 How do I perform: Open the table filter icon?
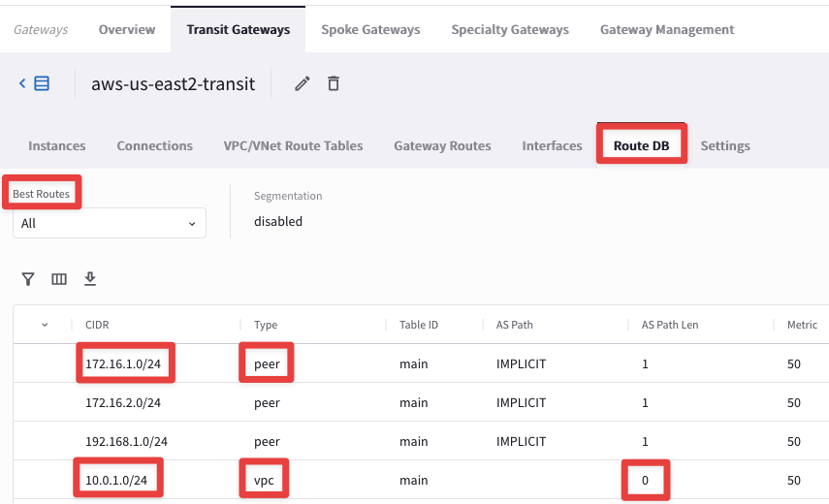pyautogui.click(x=28, y=279)
